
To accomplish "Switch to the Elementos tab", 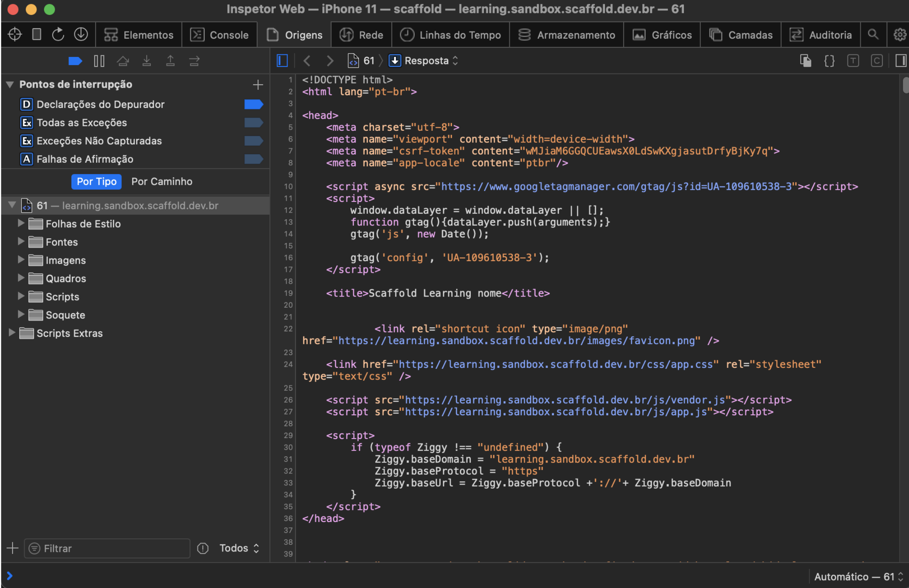I will pos(139,35).
